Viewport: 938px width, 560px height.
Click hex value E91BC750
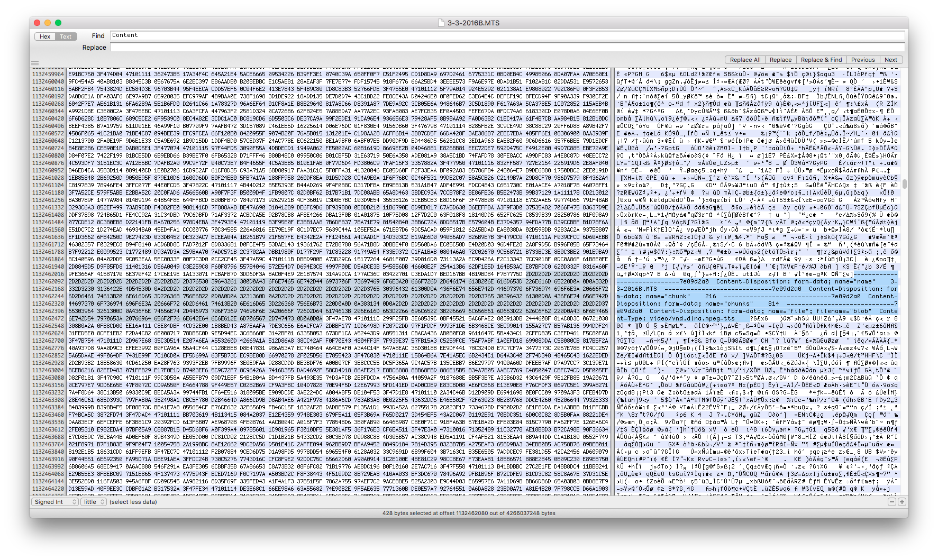(81, 74)
